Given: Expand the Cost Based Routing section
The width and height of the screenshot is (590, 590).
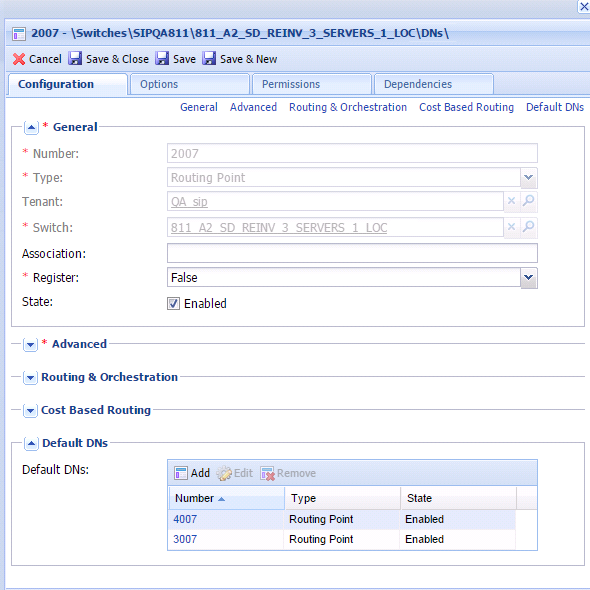Looking at the screenshot, I should [x=30, y=411].
